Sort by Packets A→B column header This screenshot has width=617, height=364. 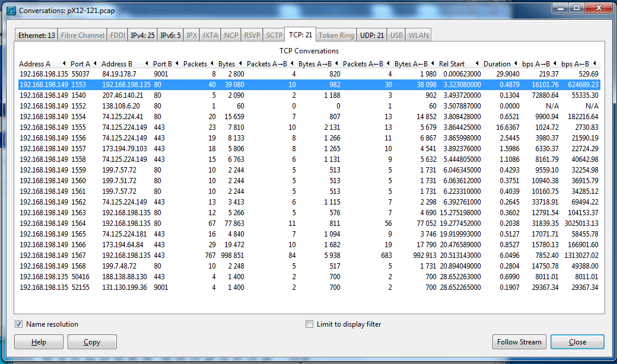(266, 64)
